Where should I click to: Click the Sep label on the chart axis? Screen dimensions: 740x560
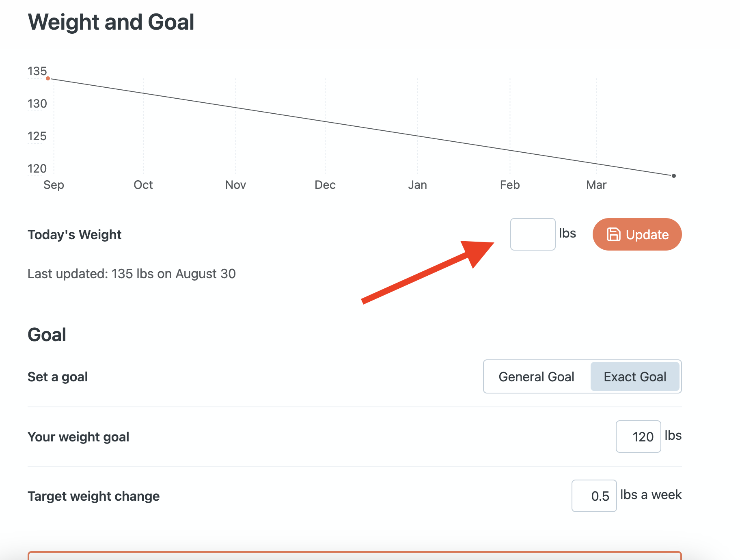[x=54, y=185]
